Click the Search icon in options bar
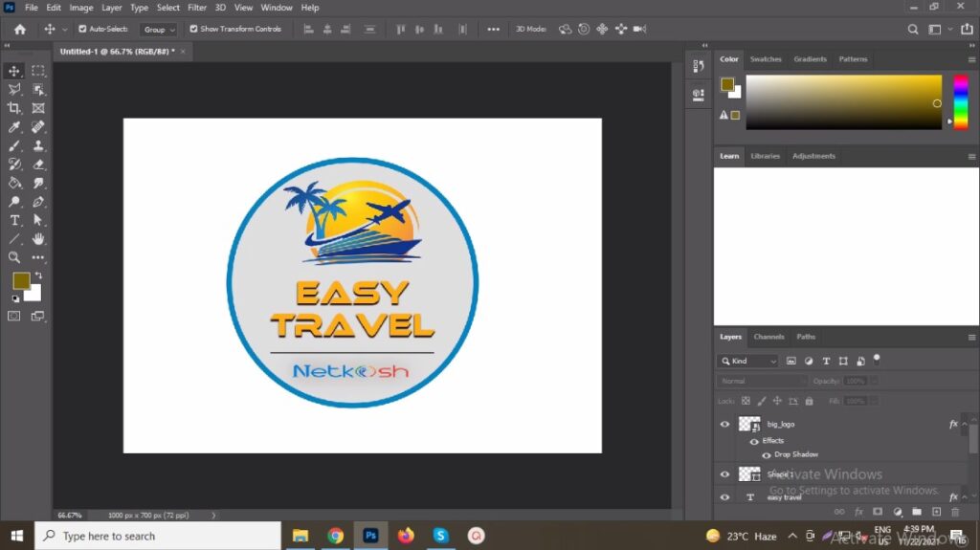This screenshot has width=980, height=550. 912,30
